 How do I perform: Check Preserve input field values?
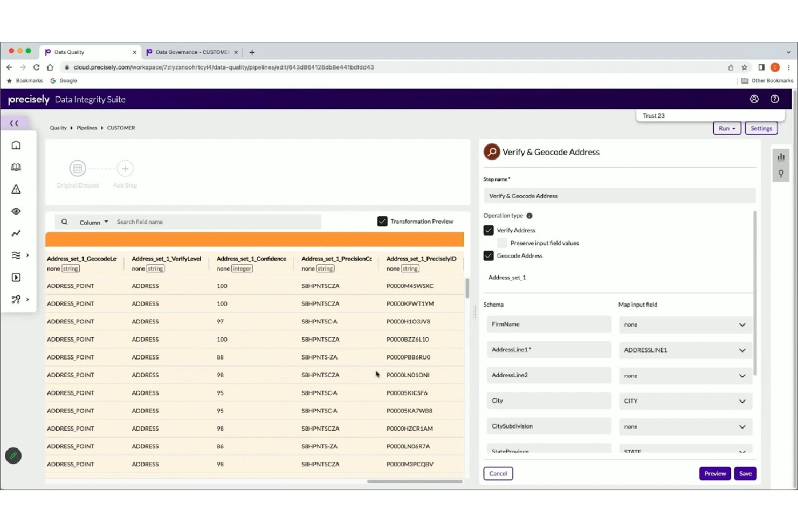(502, 243)
